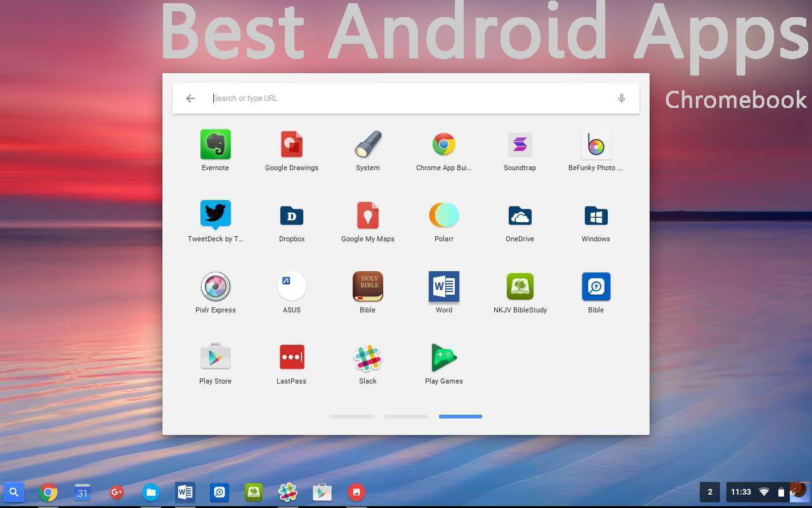812x508 pixels.
Task: Open Play Store from the shelf
Action: [x=322, y=492]
